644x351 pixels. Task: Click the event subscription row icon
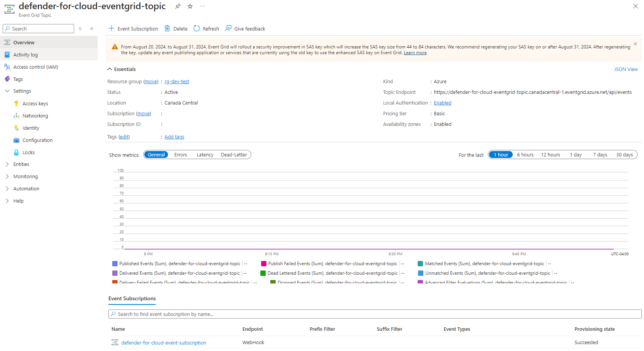click(115, 342)
